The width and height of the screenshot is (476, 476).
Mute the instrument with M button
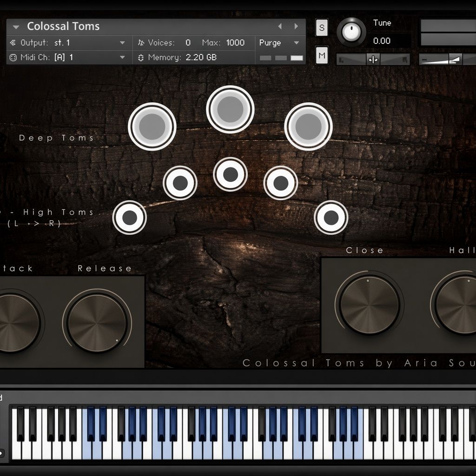click(322, 56)
